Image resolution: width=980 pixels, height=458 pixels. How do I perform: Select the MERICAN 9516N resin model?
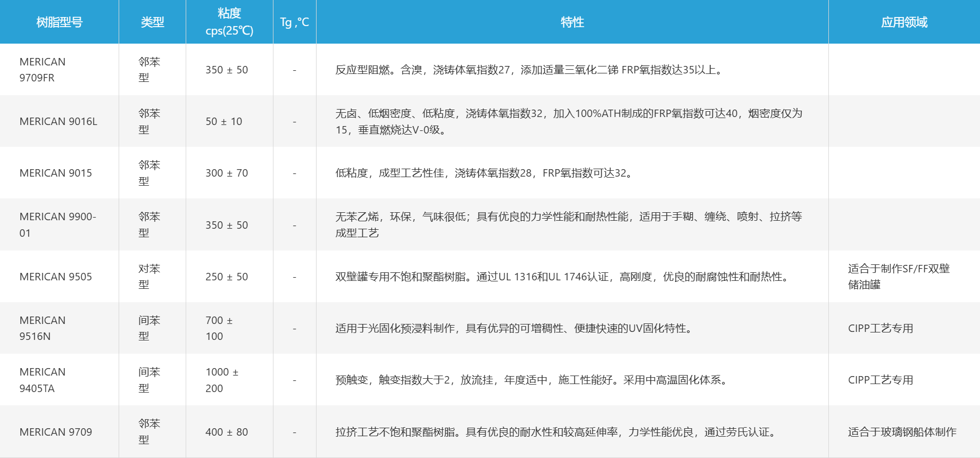coord(43,328)
